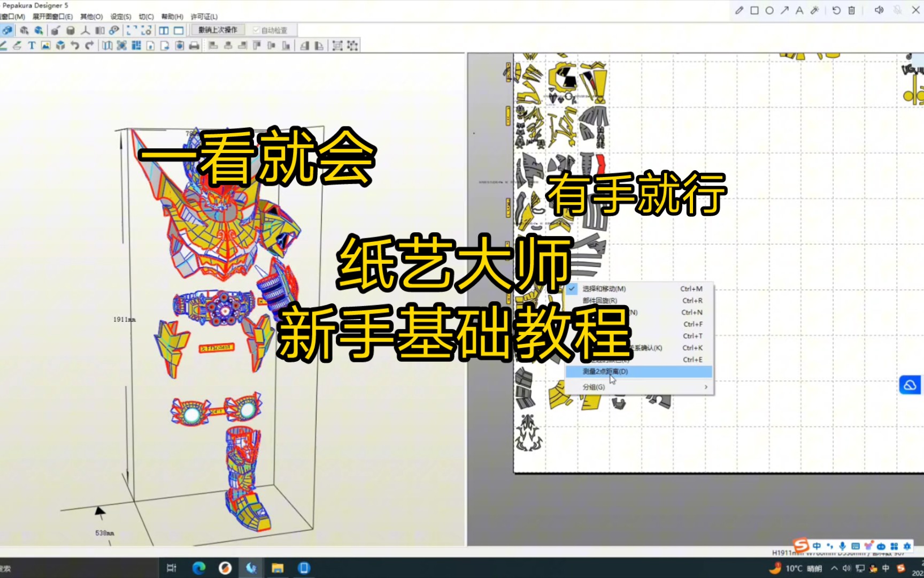924x578 pixels.
Task: Pick the pencil annotation tool
Action: [x=739, y=10]
